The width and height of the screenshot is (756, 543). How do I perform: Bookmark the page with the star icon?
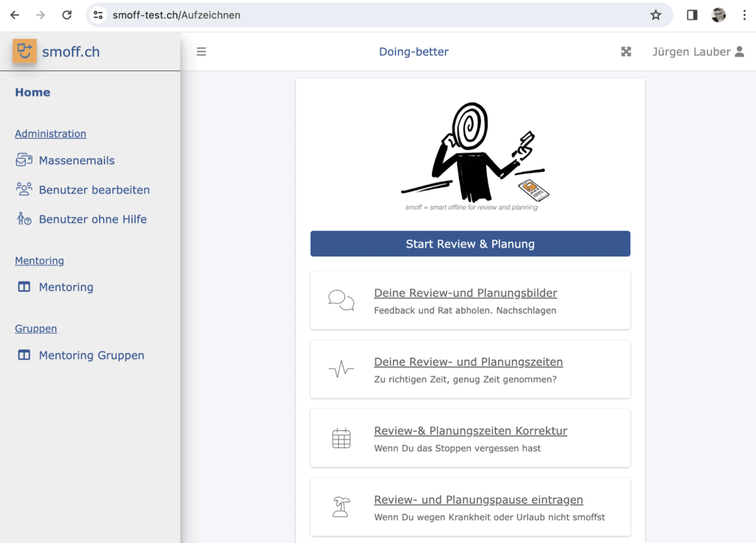click(656, 15)
